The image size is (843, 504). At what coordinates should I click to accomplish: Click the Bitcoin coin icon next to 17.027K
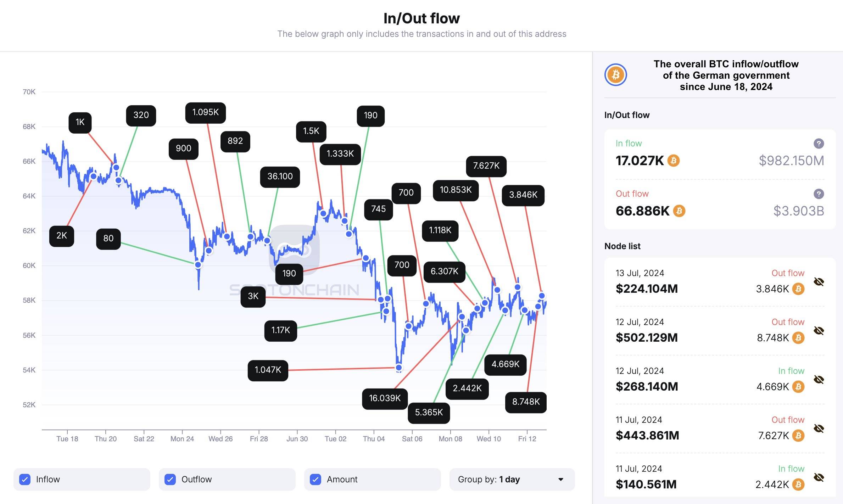point(674,161)
